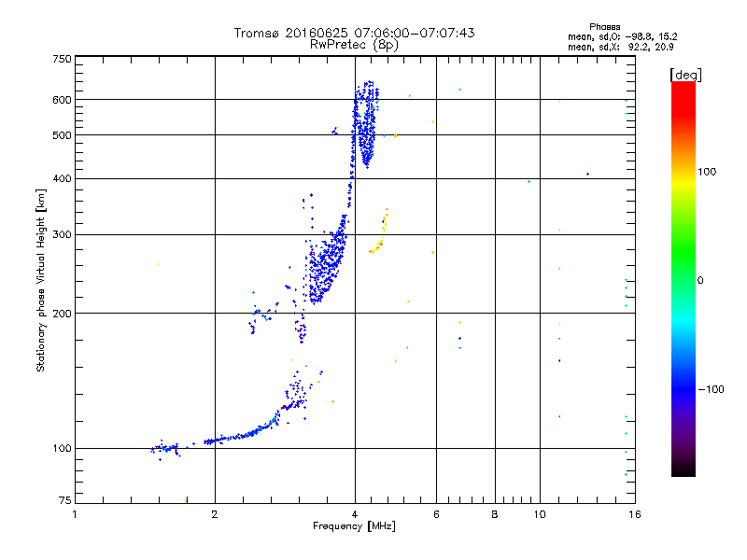Screen dimensions: 747x560
Task: Click the 'mean, sd,O: -98.8, 15.2' line
Action: 622,36
